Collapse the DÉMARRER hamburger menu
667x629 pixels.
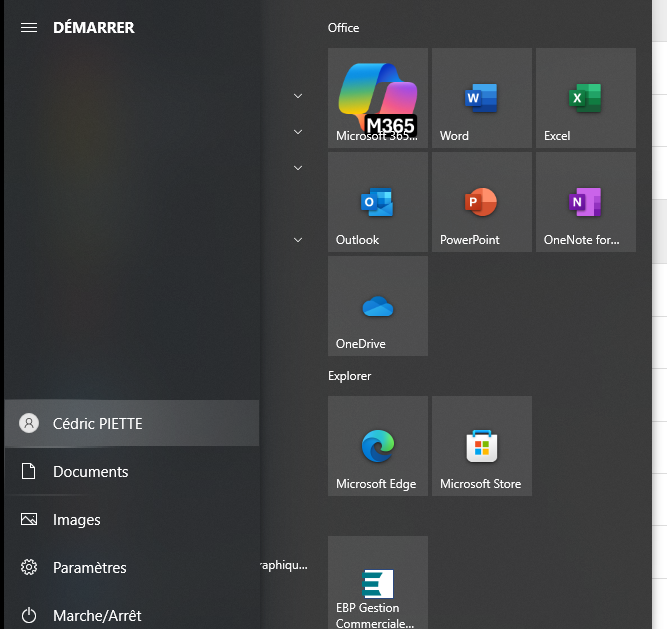click(29, 28)
